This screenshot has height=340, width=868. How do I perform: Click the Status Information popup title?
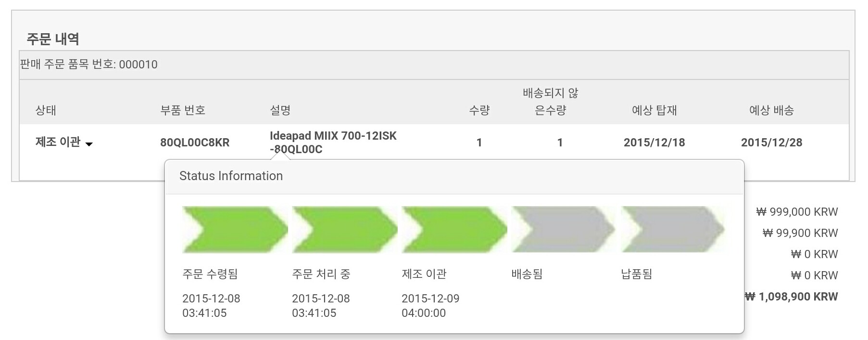(231, 176)
